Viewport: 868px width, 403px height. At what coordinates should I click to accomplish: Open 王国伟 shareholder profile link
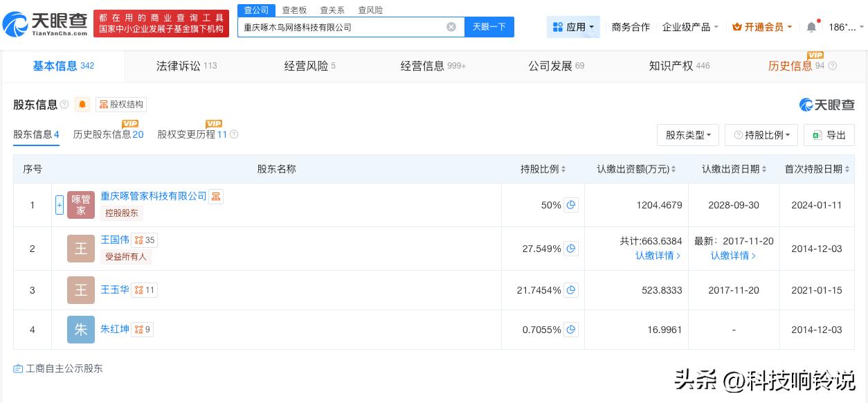115,240
